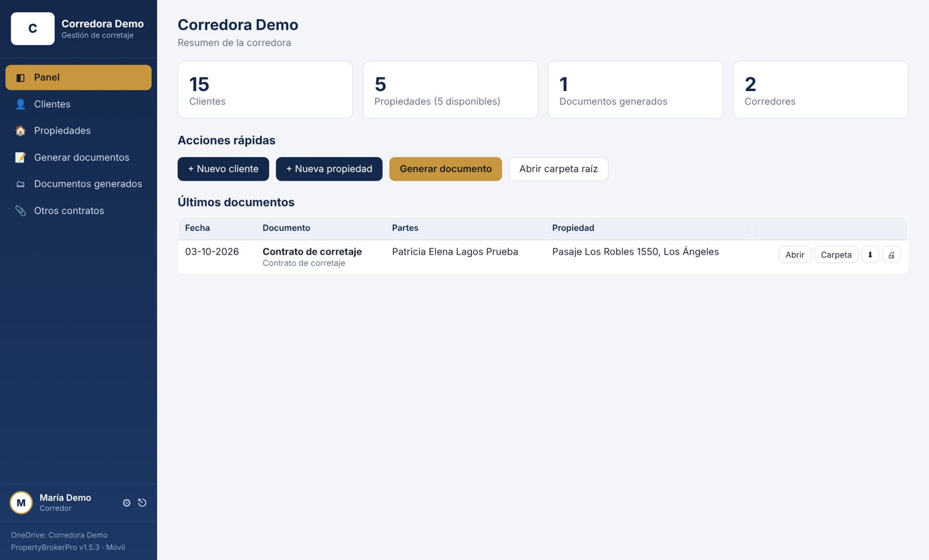Click the + Nuevo cliente button
Image resolution: width=929 pixels, height=560 pixels.
[x=223, y=169]
